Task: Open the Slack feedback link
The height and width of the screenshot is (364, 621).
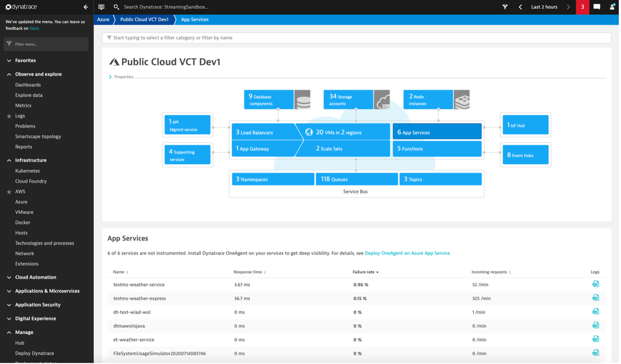Action: click(x=34, y=28)
